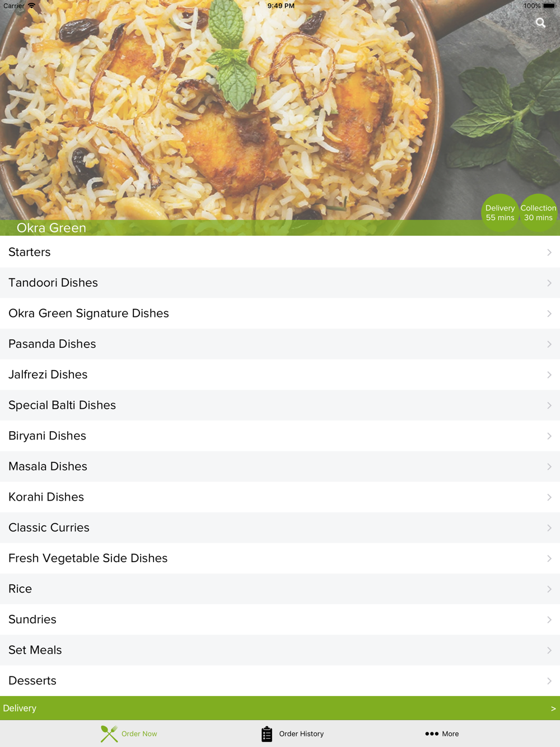Open Tandoori Dishes category
Viewport: 560px width, 747px height.
tap(280, 283)
